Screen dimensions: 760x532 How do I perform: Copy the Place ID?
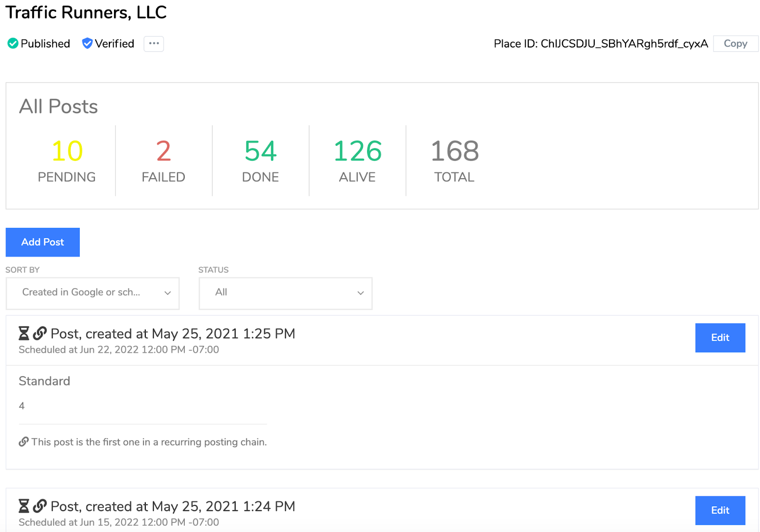[735, 44]
